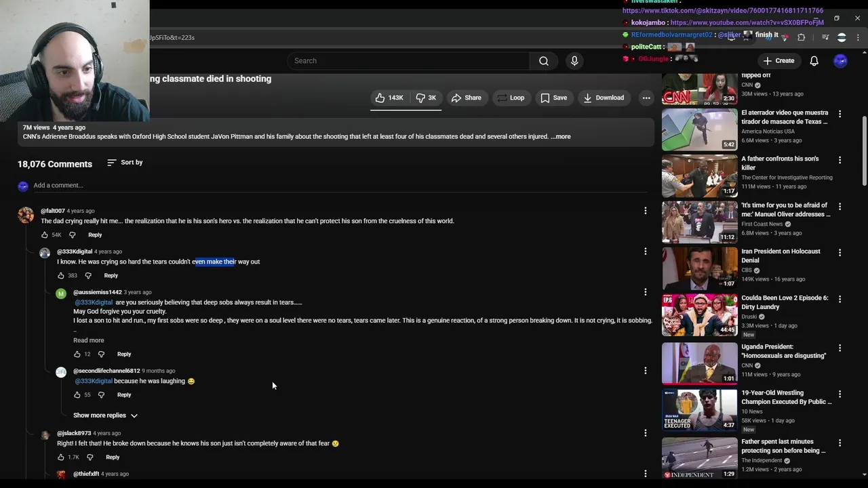Open @falt007's channel avatar
This screenshot has height=488, width=868.
[26, 216]
